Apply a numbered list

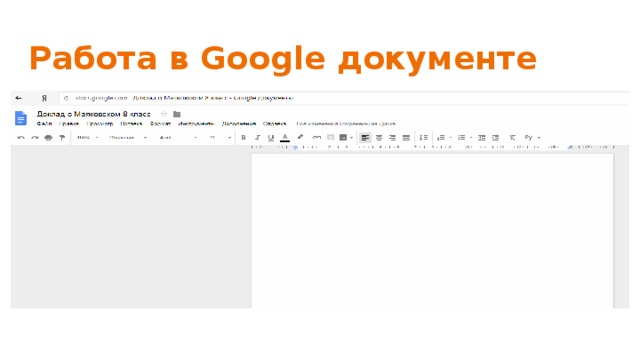point(441,138)
